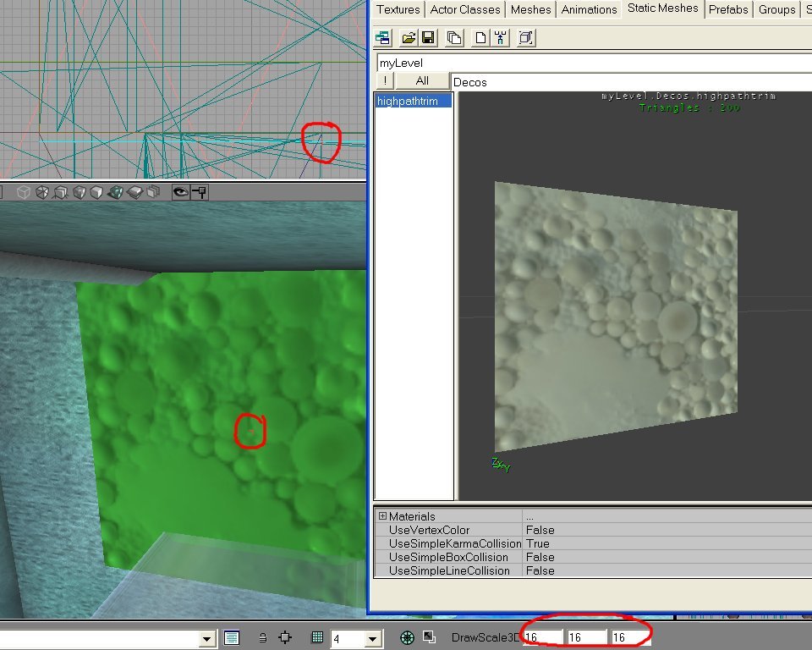Toggle grid snapping icon
Image resolution: width=812 pixels, height=650 pixels.
click(317, 638)
